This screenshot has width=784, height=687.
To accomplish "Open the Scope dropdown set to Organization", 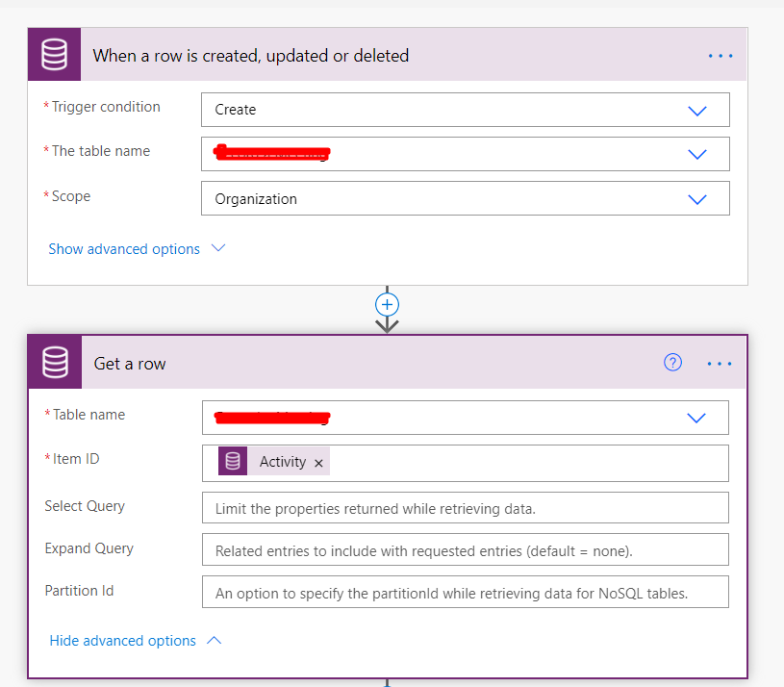I will (697, 199).
